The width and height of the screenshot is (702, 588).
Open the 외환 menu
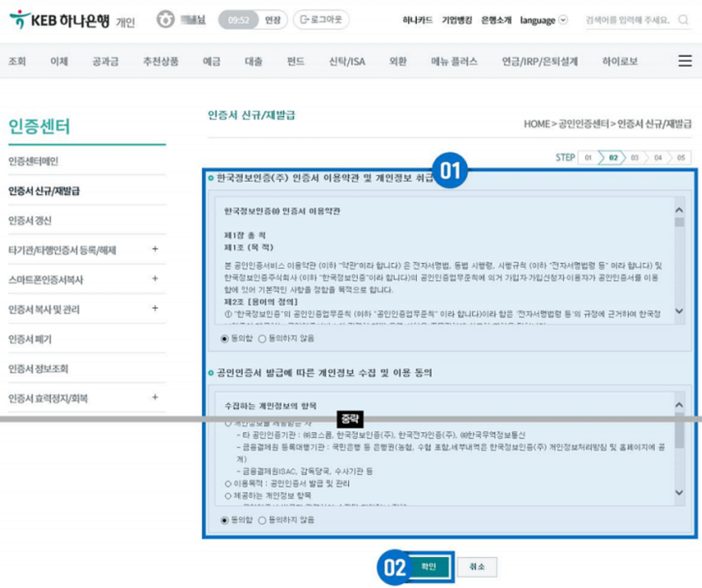pos(398,61)
